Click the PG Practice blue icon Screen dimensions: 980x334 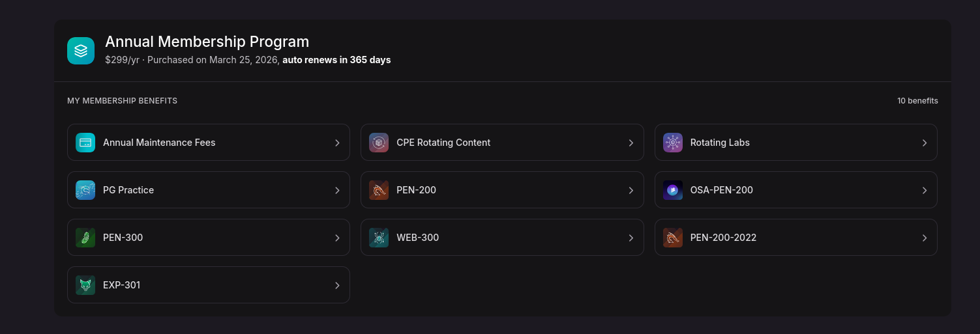pyautogui.click(x=85, y=190)
